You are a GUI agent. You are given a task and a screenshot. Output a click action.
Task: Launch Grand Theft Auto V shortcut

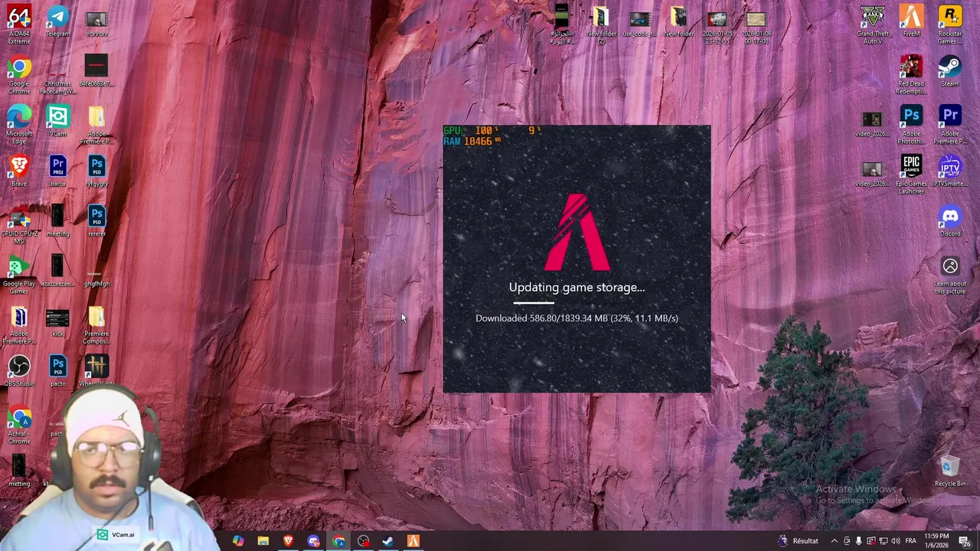point(873,24)
